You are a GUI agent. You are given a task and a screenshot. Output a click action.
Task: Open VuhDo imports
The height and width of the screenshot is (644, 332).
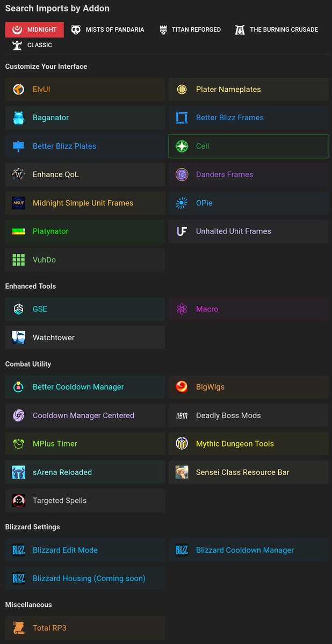(85, 260)
